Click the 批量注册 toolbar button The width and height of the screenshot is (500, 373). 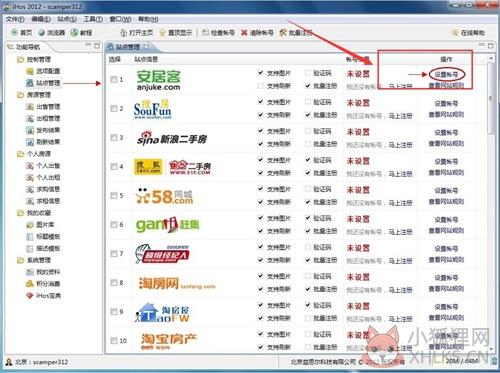[x=296, y=33]
